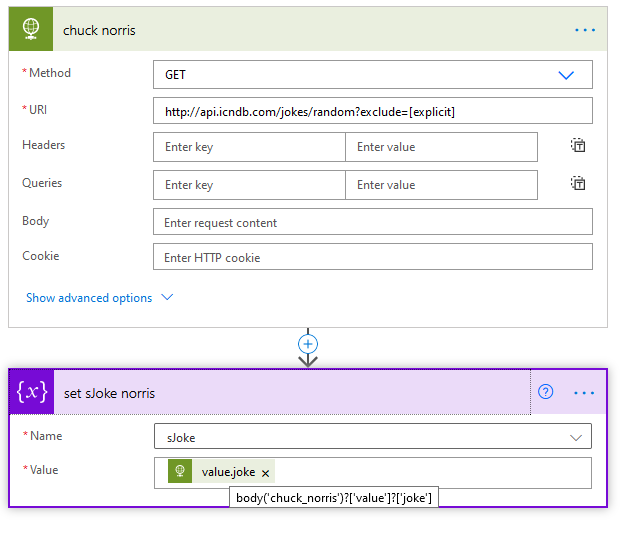The width and height of the screenshot is (621, 537).
Task: Click the Headers key field
Action: tap(249, 147)
